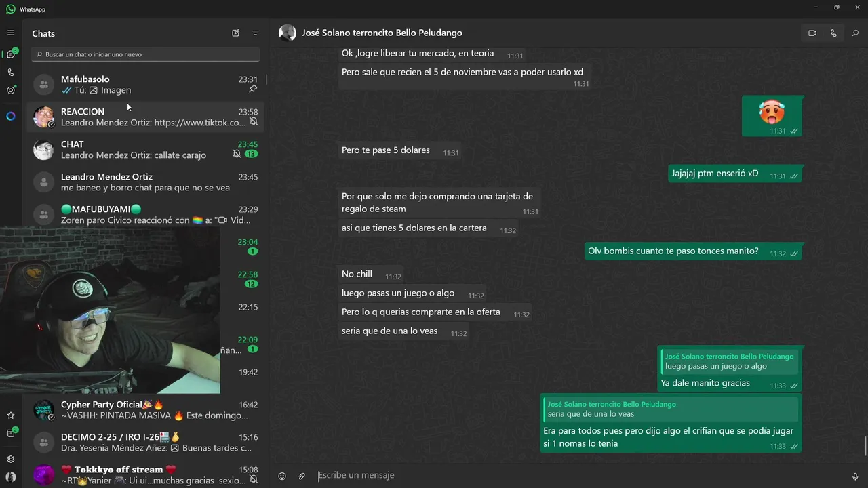Click the search chat input field
The image size is (868, 488).
click(146, 54)
